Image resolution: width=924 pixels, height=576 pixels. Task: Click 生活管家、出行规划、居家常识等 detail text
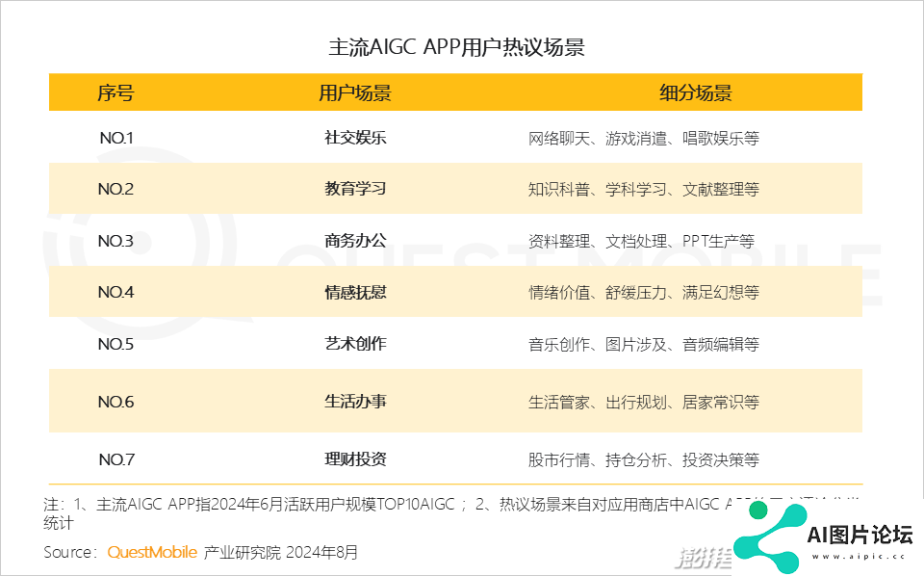point(644,402)
